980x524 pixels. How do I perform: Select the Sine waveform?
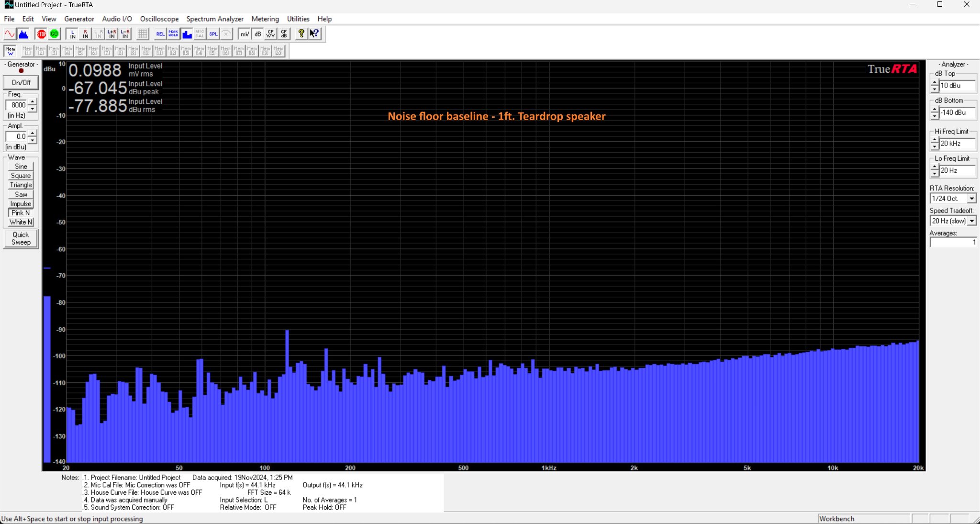pyautogui.click(x=21, y=167)
